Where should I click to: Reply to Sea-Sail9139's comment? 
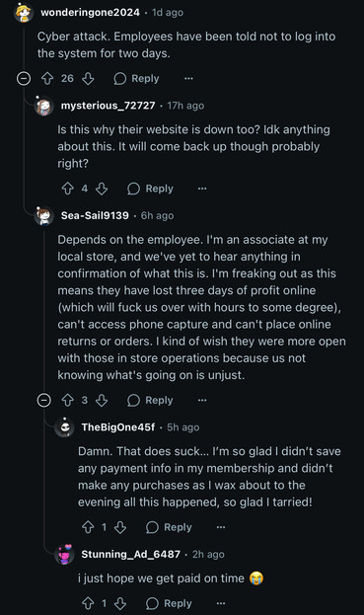(150, 400)
